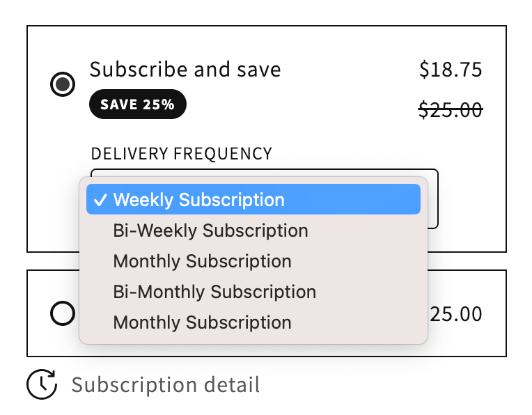Open the Subscription detail link
Screen dimensions: 532x415
pos(165,384)
